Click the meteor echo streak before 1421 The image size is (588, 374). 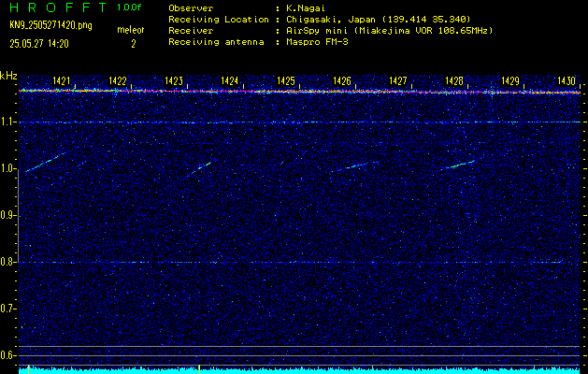click(45, 162)
